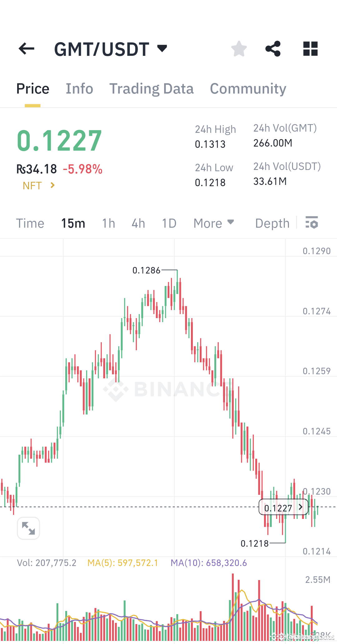The image size is (337, 644).
Task: Tap the 4h interval option
Action: click(138, 223)
